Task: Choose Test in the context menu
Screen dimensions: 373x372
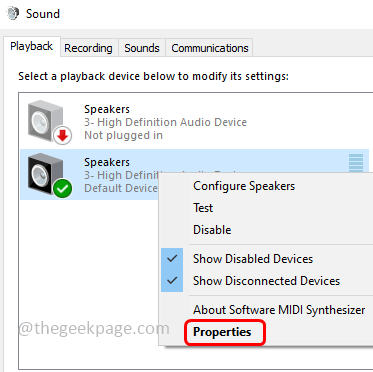Action: [x=203, y=208]
